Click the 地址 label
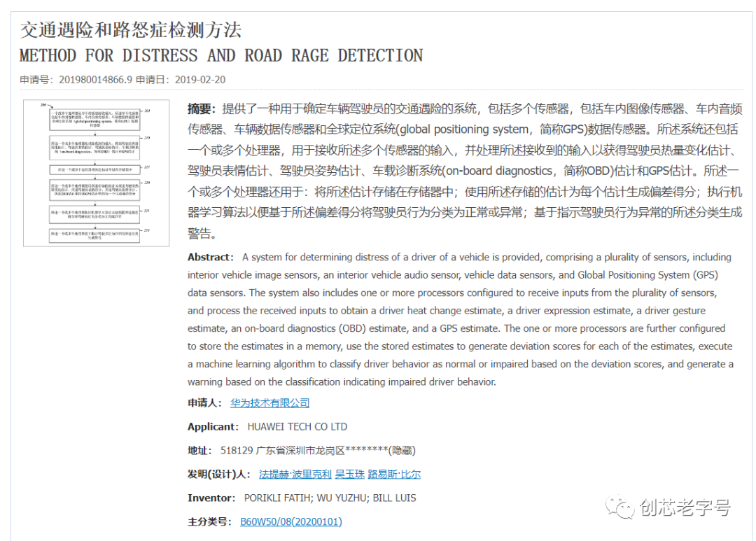This screenshot has height=541, width=756. 199,451
